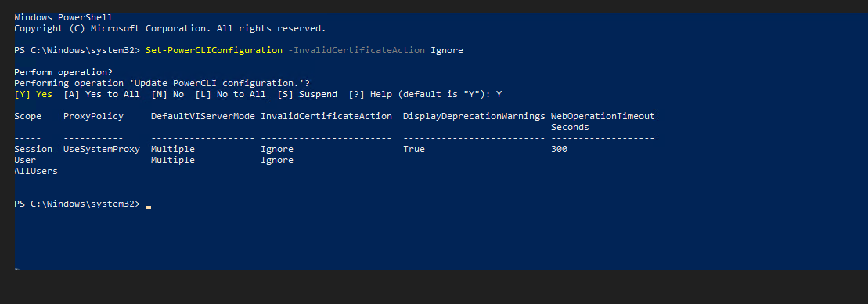Click the blinking cursor at the bottom prompt
The height and width of the screenshot is (304, 868).
pyautogui.click(x=149, y=207)
